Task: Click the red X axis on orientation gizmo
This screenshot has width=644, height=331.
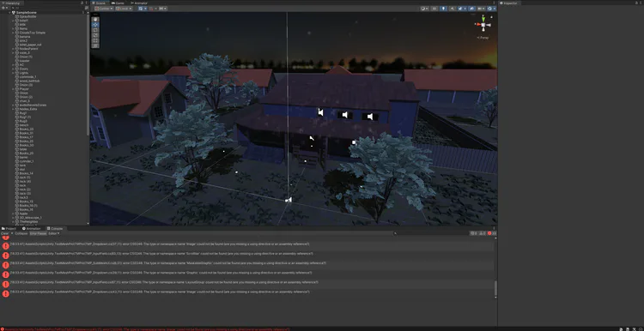Action: 477,24
